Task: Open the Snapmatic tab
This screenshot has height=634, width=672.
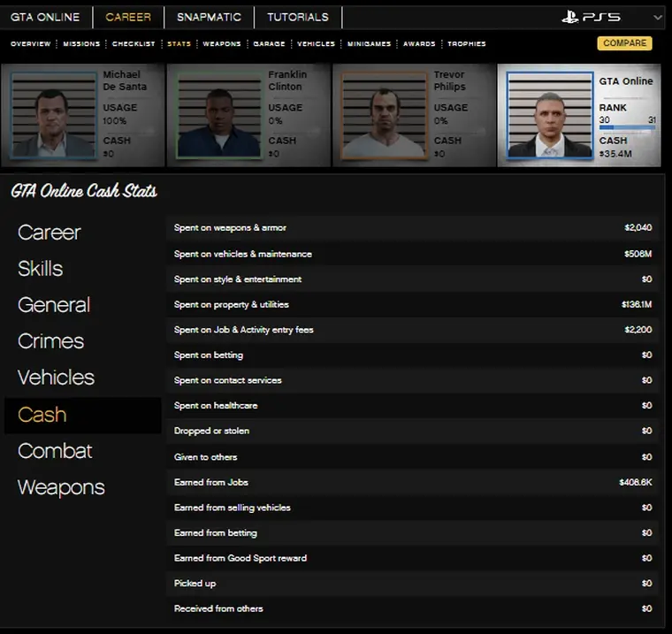Action: (208, 17)
